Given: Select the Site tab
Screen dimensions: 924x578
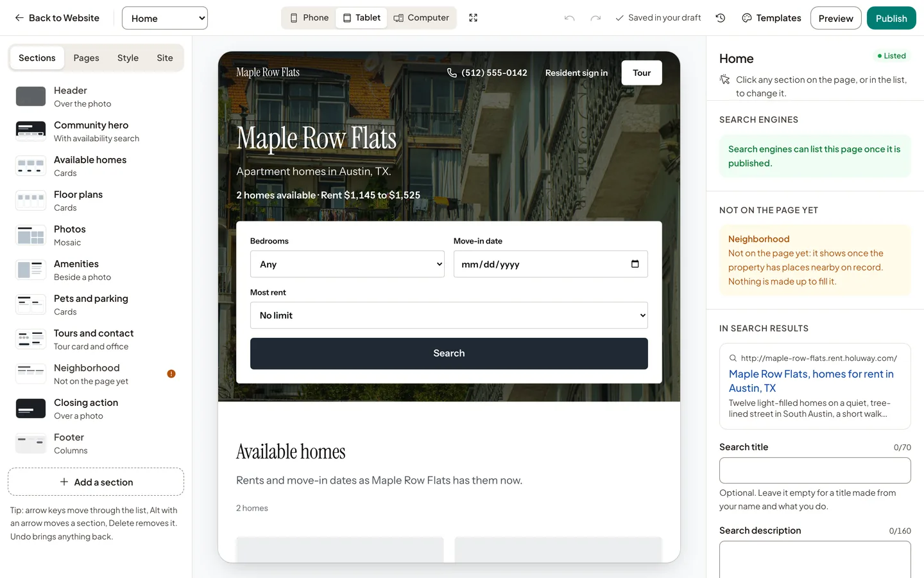Looking at the screenshot, I should (165, 58).
